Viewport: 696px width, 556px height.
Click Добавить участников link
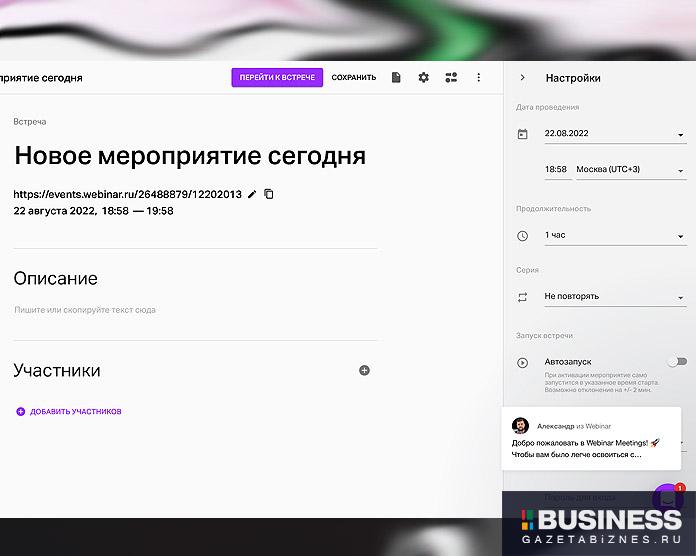click(x=69, y=411)
